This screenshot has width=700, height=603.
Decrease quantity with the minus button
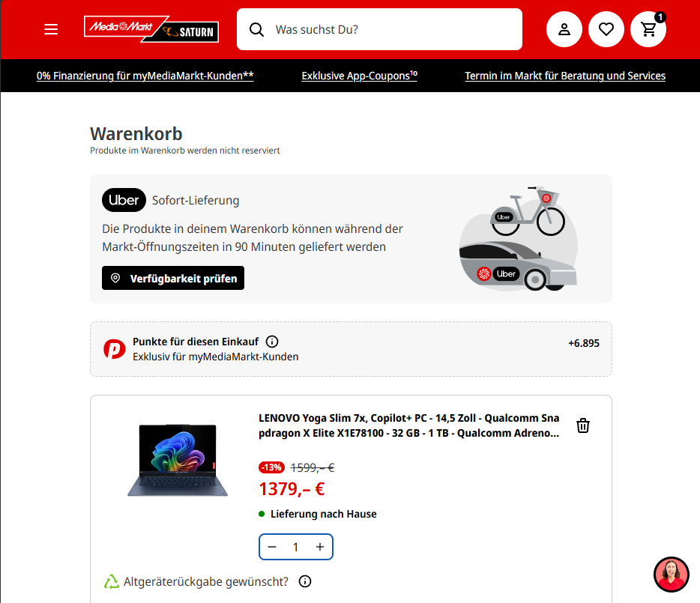pos(272,547)
